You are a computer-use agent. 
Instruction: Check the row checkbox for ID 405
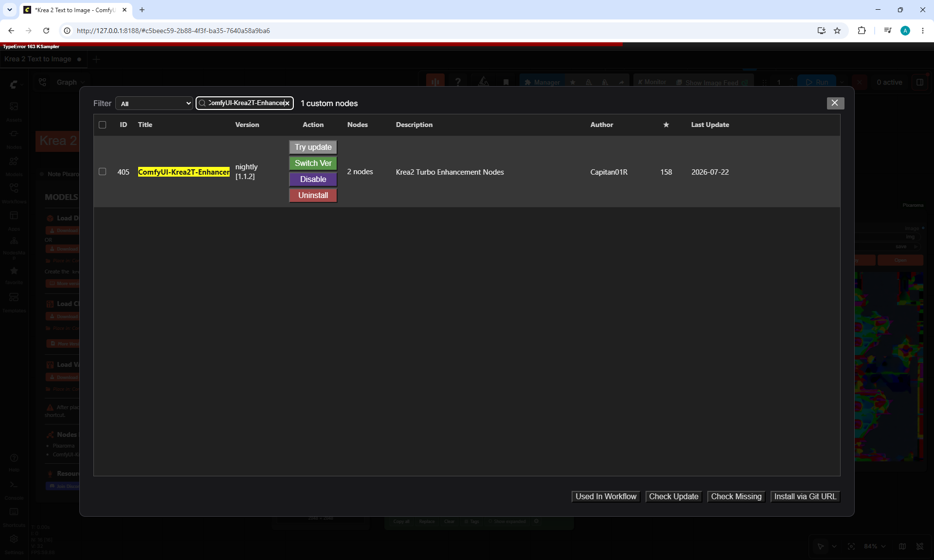102,172
